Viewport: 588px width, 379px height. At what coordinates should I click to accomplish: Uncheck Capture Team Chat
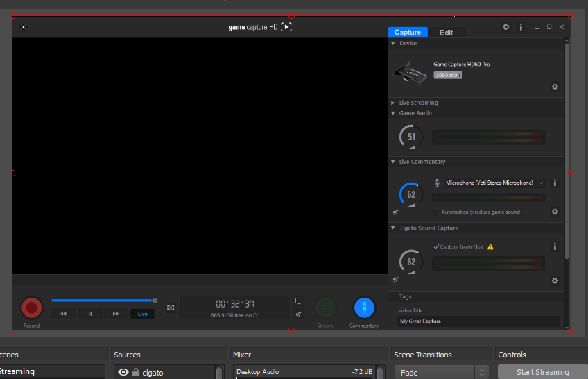pos(436,246)
